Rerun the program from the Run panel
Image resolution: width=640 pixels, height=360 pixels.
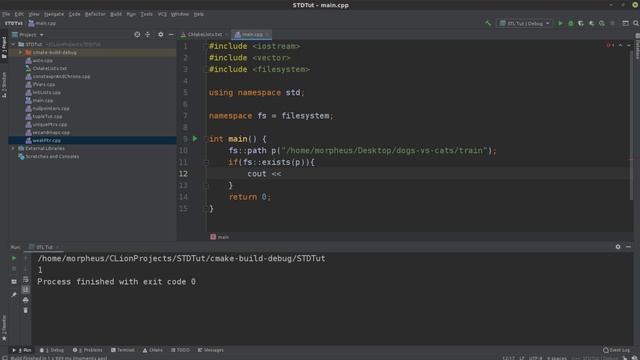coord(14,258)
